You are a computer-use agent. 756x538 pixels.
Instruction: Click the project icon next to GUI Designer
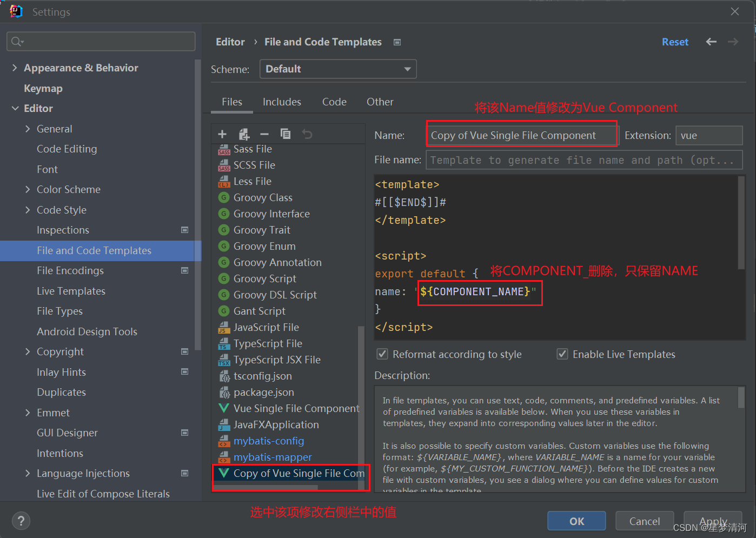(184, 433)
